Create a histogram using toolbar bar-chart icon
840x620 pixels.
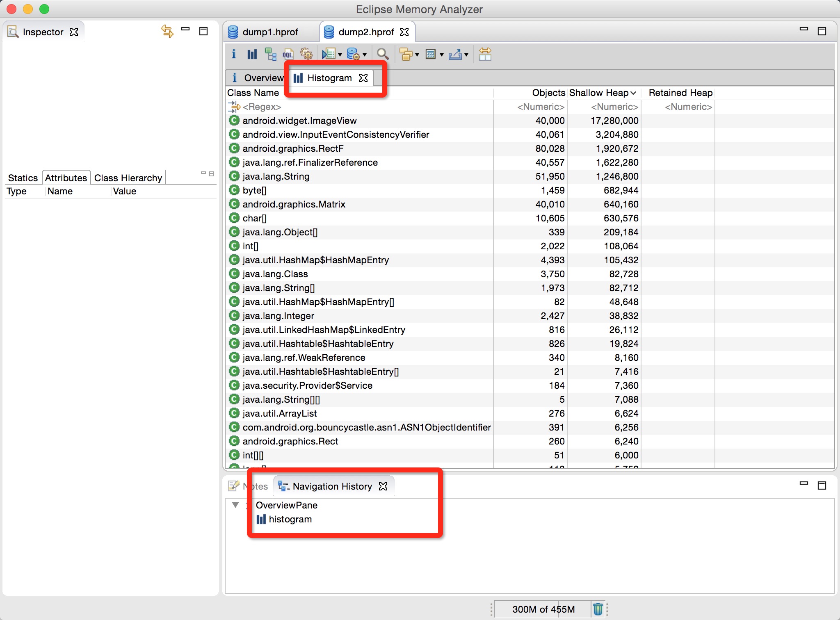tap(252, 54)
